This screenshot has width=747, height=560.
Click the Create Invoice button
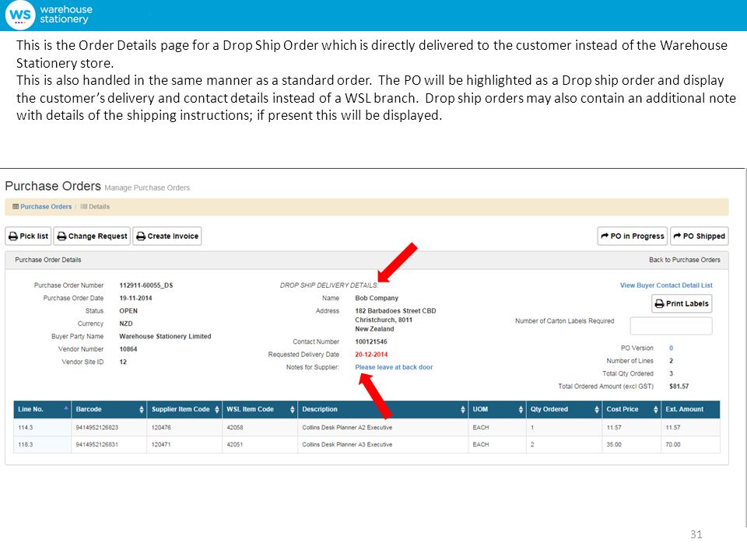tap(167, 236)
